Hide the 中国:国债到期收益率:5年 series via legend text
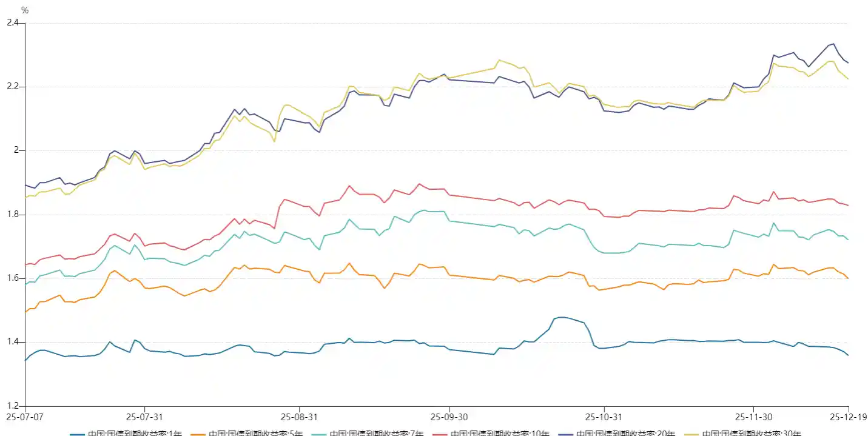The width and height of the screenshot is (868, 436). pos(256,434)
